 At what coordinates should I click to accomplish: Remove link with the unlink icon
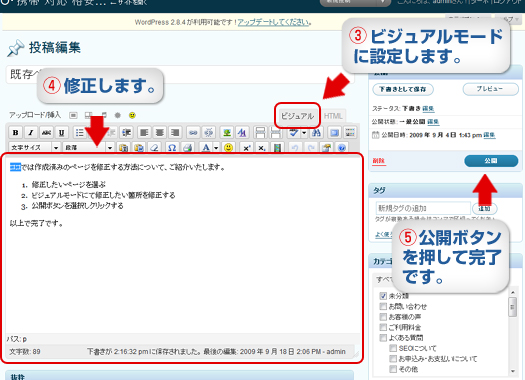point(209,133)
